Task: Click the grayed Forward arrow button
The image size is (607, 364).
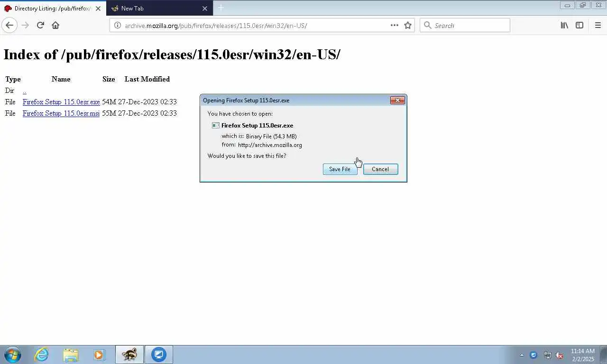Action: pos(26,25)
